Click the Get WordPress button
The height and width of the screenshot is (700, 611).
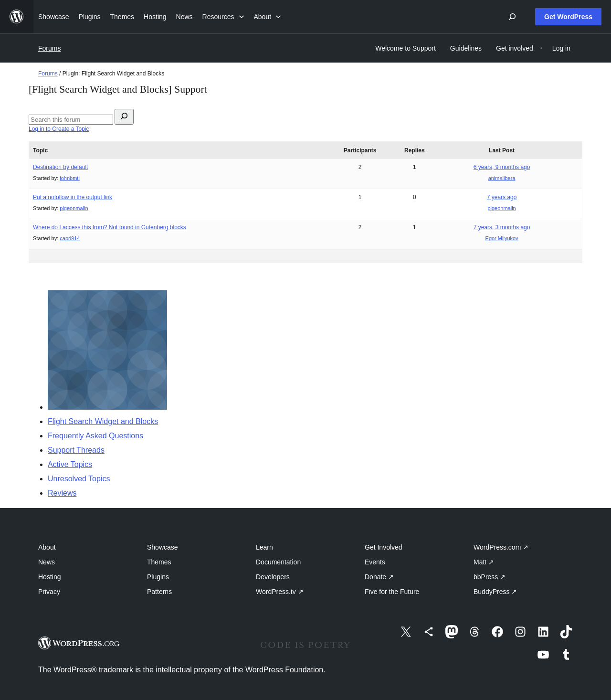point(568,17)
